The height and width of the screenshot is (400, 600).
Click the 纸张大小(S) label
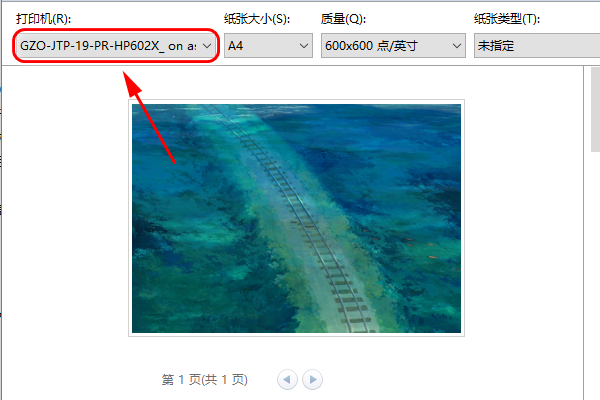tap(257, 19)
